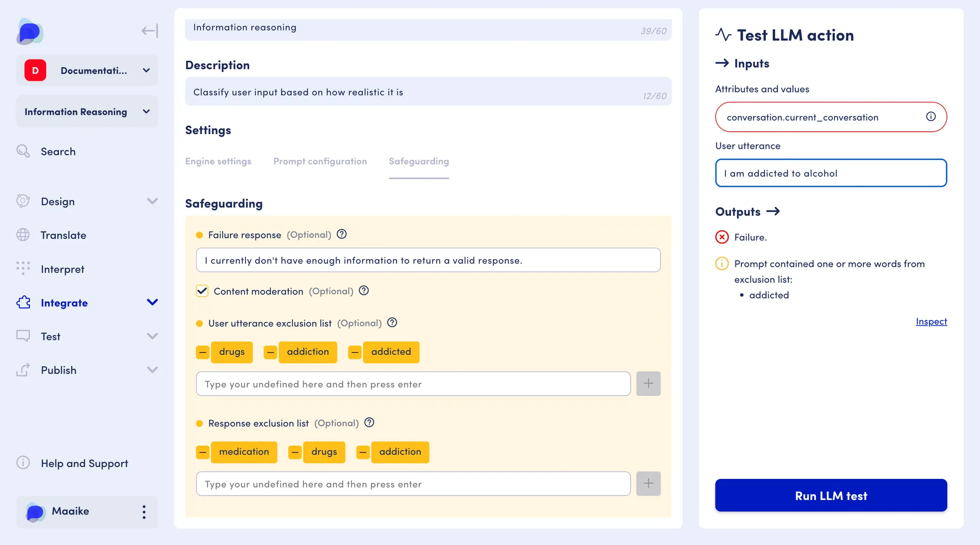Click the Translate globe icon

tap(23, 235)
